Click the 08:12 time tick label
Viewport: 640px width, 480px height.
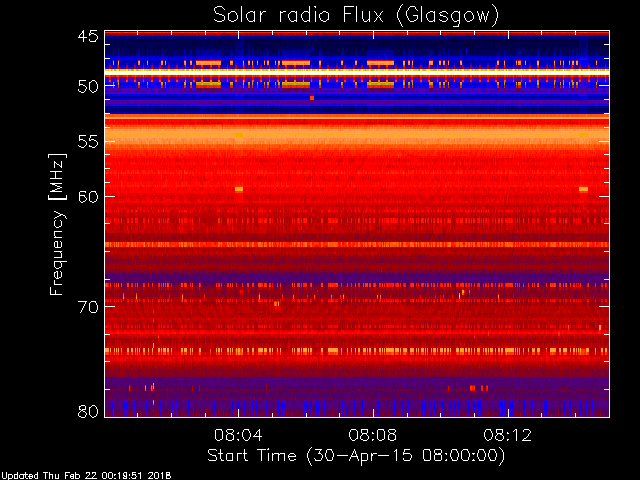[x=508, y=435]
